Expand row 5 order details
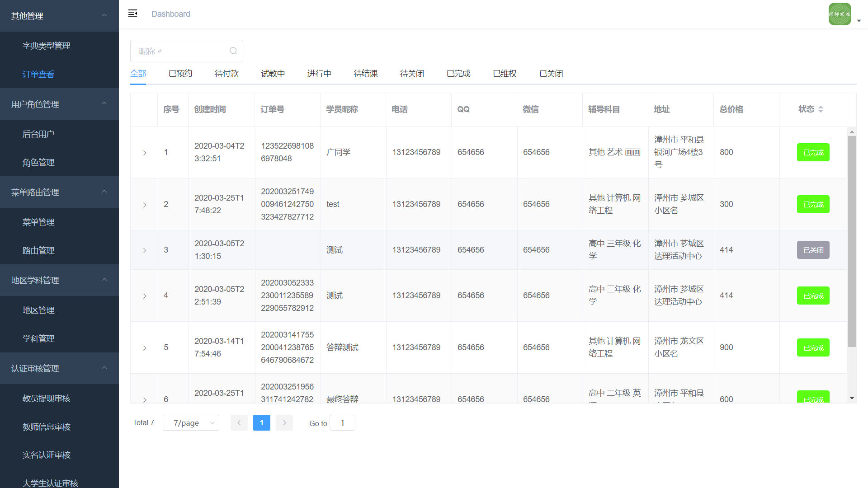Viewport: 868px width, 488px height. 145,348
